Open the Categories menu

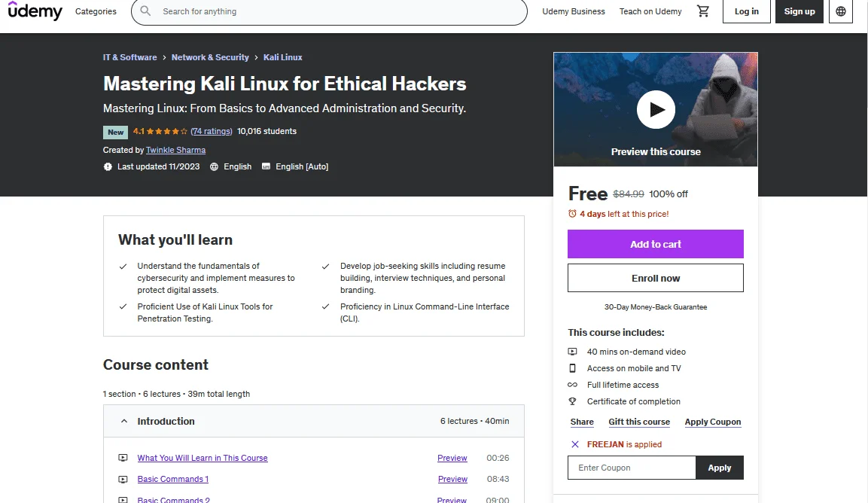(x=96, y=11)
